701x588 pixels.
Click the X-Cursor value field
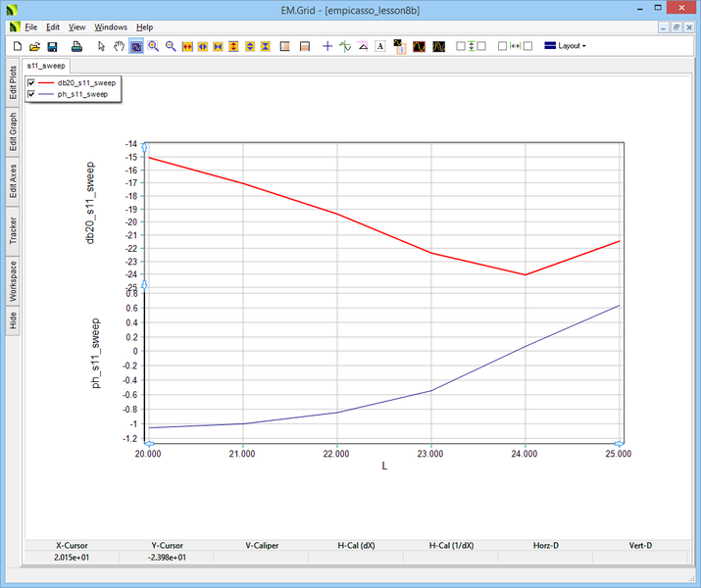72,557
